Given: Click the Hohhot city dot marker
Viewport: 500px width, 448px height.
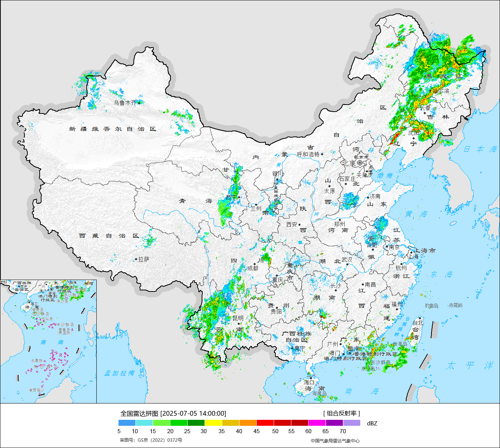Looking at the screenshot, I should pyautogui.click(x=322, y=154).
